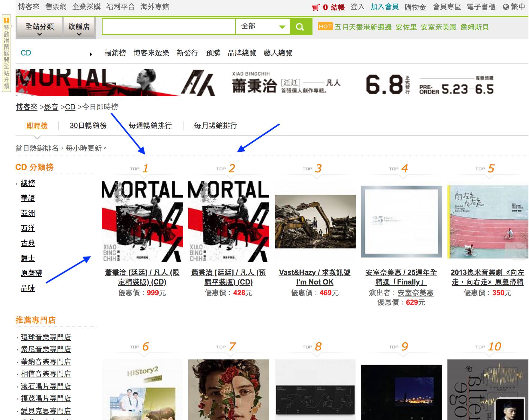Open the 向左走向右走 album cover

pos(488,222)
